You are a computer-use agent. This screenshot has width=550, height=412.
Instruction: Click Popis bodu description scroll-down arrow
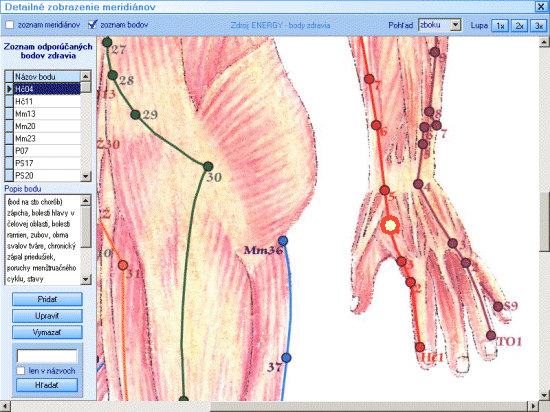tap(86, 279)
